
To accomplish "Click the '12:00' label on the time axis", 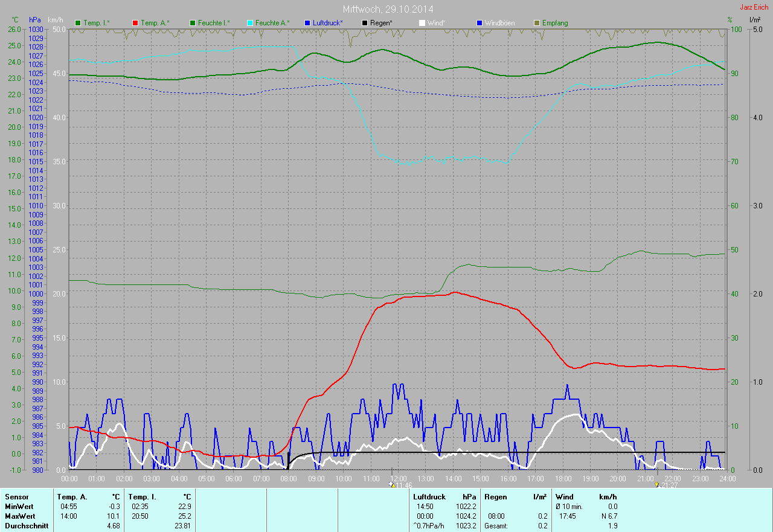I will (399, 478).
